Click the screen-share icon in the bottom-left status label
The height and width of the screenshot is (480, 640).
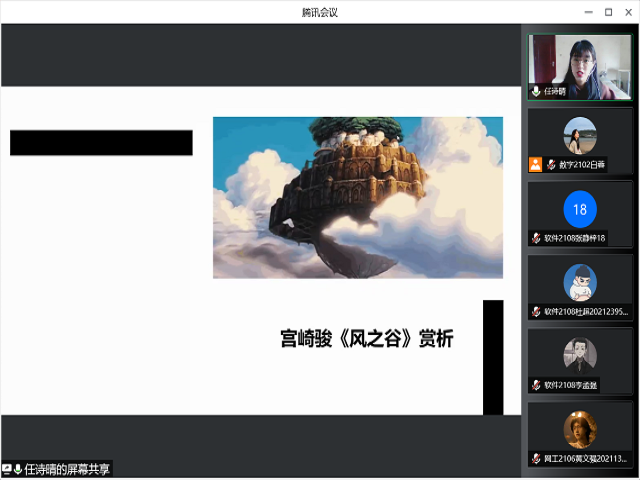7,469
